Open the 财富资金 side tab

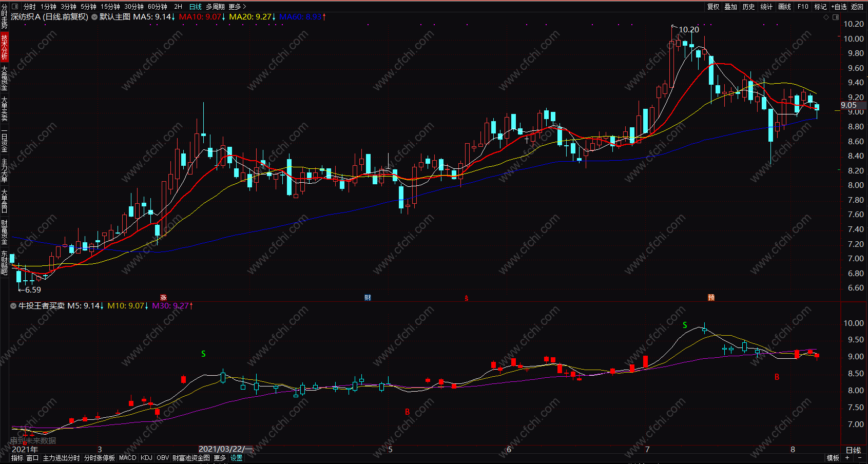click(4, 232)
